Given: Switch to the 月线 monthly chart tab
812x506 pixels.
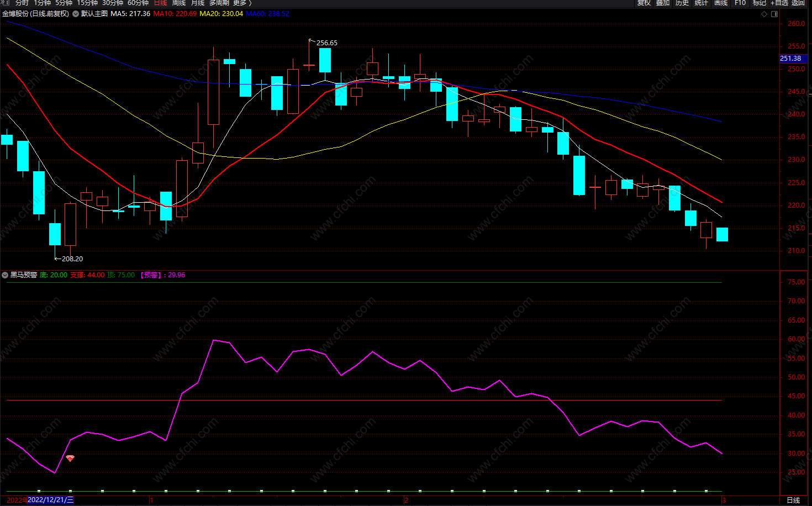Looking at the screenshot, I should [198, 3].
